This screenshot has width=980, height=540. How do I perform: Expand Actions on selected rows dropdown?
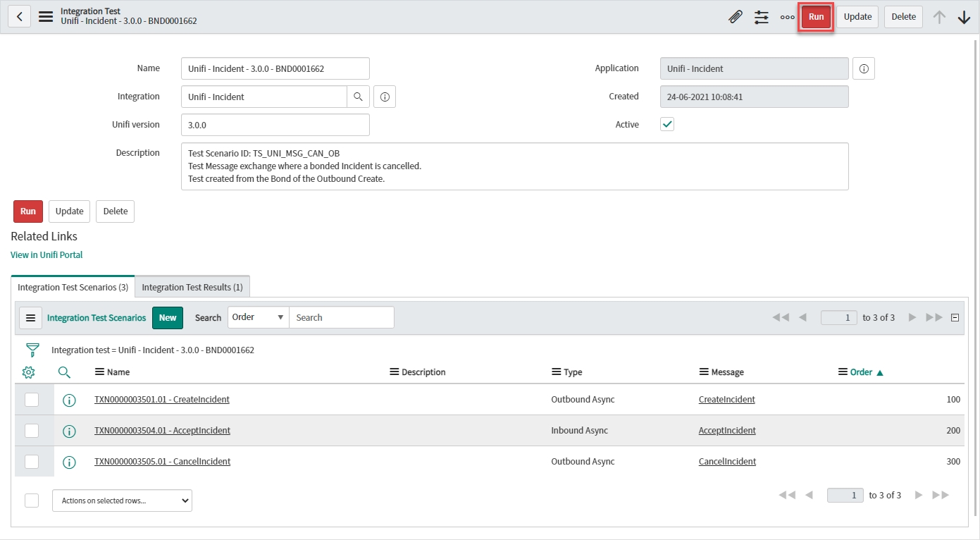pos(122,501)
